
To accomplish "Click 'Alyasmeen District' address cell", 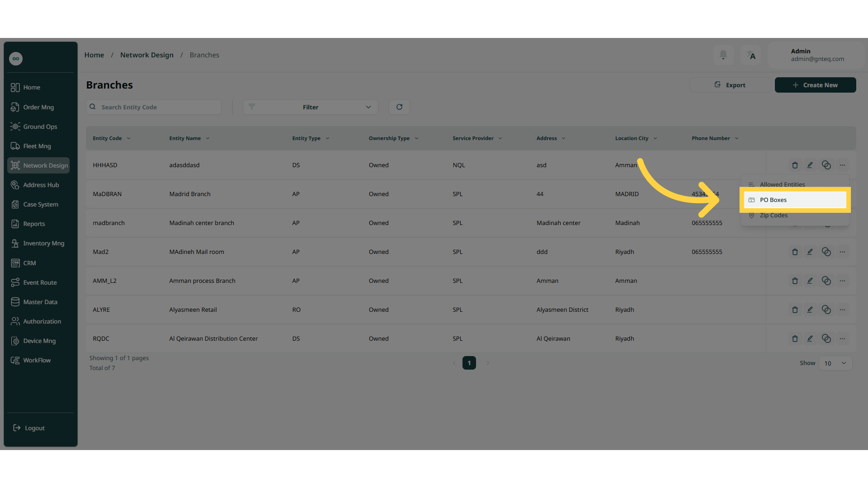I will point(562,310).
